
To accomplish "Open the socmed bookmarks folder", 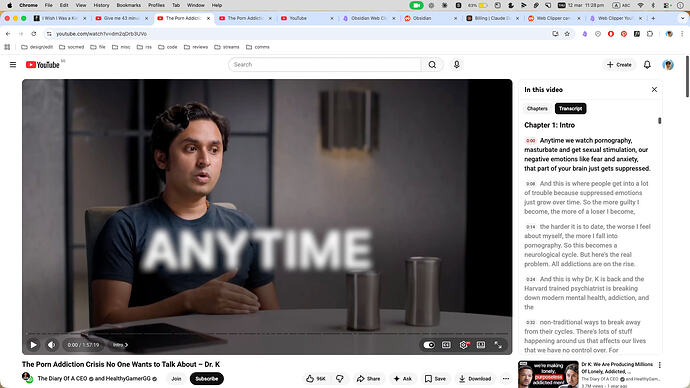I will coord(71,47).
